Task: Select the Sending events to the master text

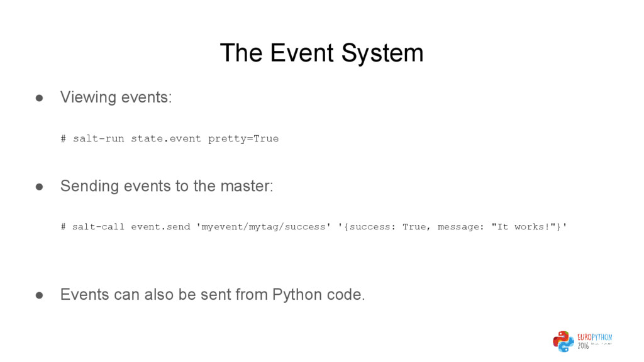Action: 167,186
